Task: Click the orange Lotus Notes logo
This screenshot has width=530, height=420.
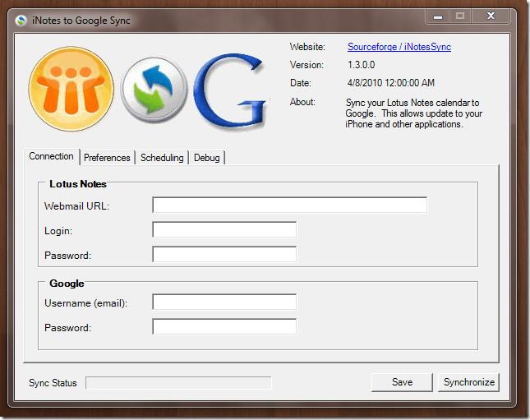Action: pyautogui.click(x=71, y=89)
